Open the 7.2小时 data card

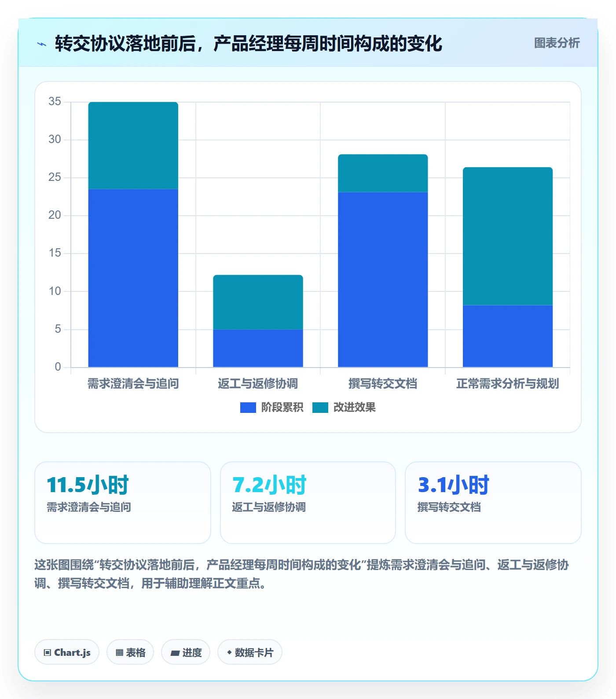(x=308, y=503)
